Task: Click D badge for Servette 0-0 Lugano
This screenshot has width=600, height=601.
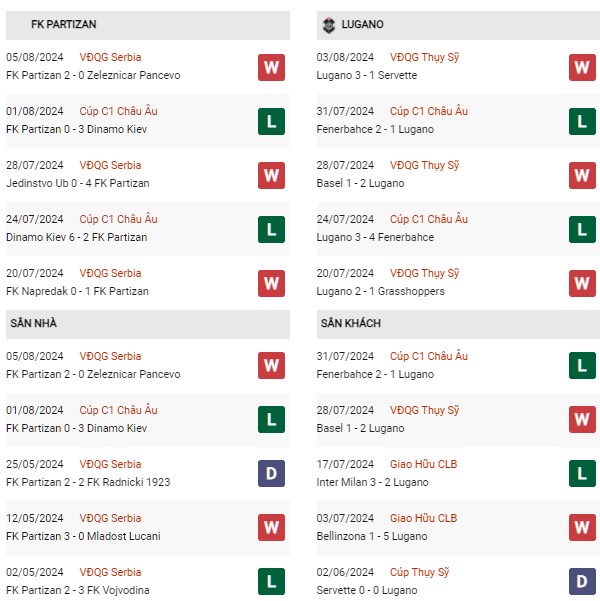Action: point(582,581)
